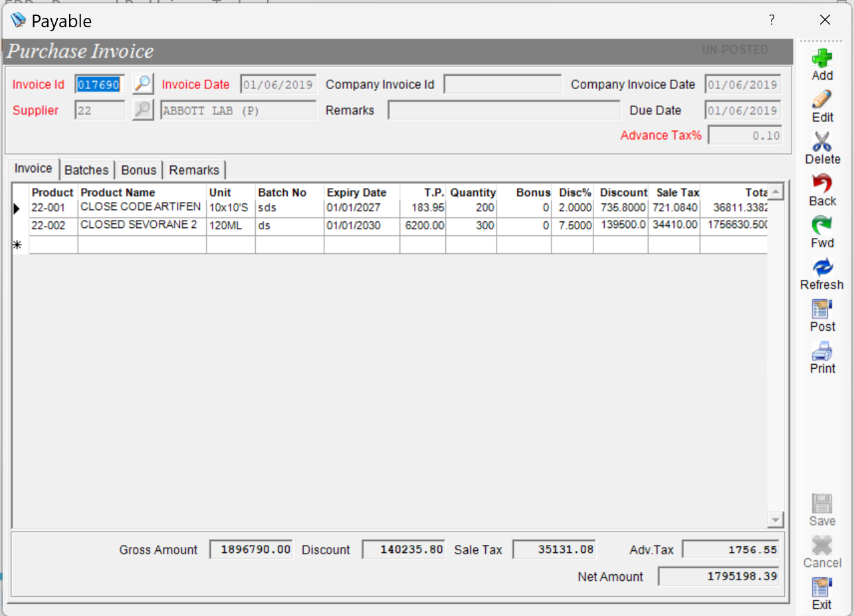Click the Sale Tax column header
The width and height of the screenshot is (854, 616).
point(674,193)
